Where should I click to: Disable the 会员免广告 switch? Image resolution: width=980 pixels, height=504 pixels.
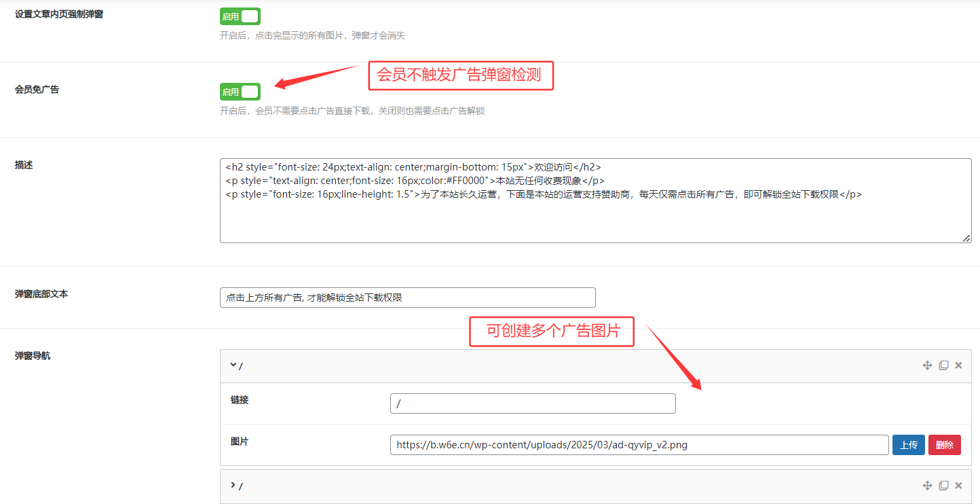click(240, 92)
